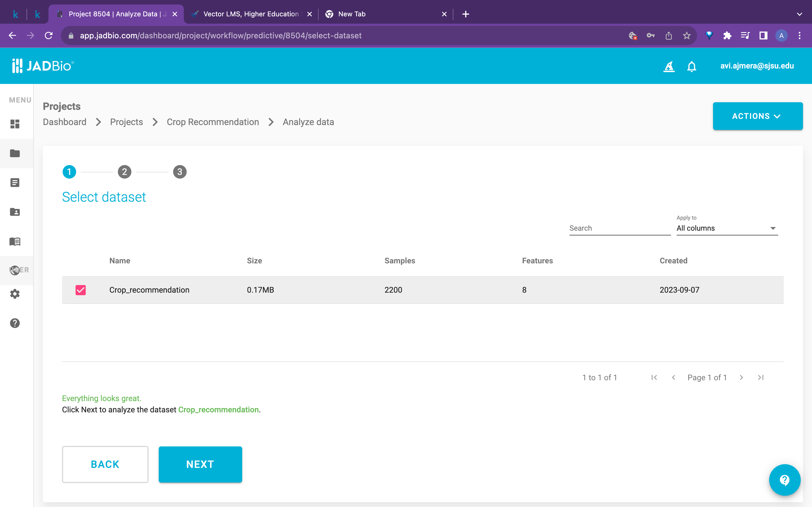This screenshot has height=507, width=812.
Task: Expand the Apply to All columns dropdown
Action: pos(773,228)
